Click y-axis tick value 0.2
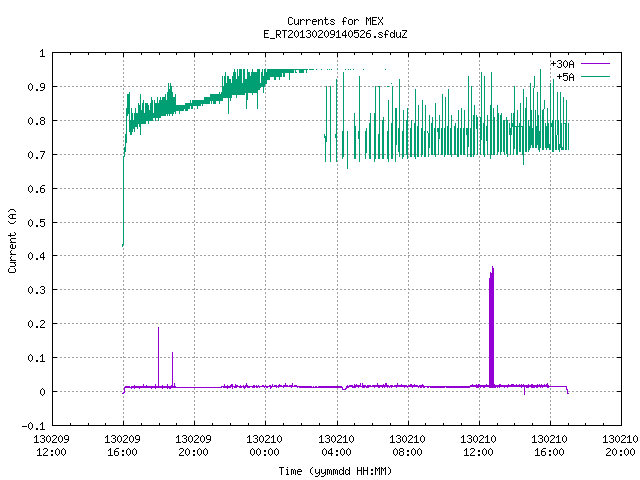Screen dimensions: 640x480 click(x=36, y=324)
